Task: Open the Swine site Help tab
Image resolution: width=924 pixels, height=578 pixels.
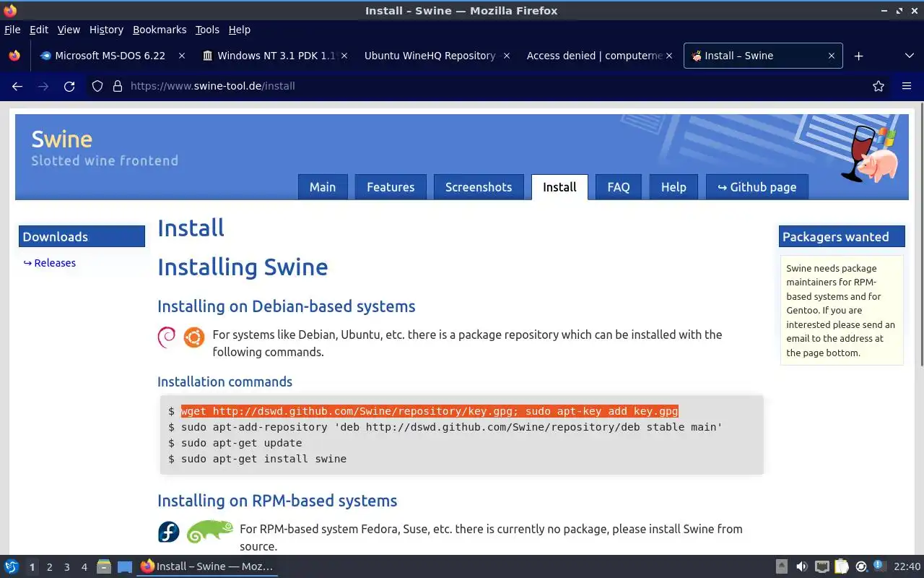Action: 674,187
